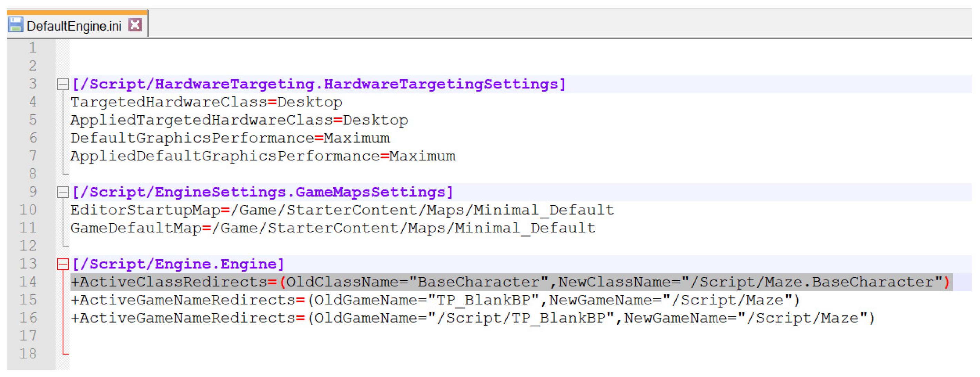Viewport: 980px width, 377px height.
Task: Click the highlighted ActiveClassRedirects line
Action: [x=510, y=282]
